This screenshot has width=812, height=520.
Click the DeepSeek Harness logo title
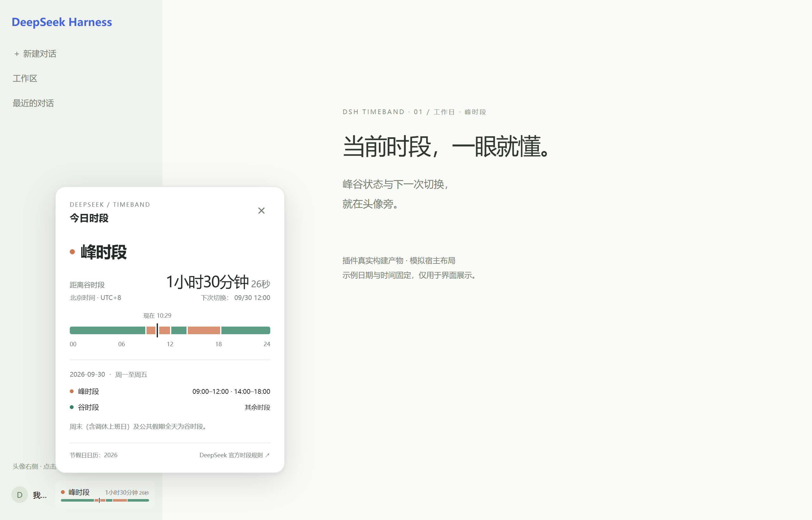pos(62,22)
